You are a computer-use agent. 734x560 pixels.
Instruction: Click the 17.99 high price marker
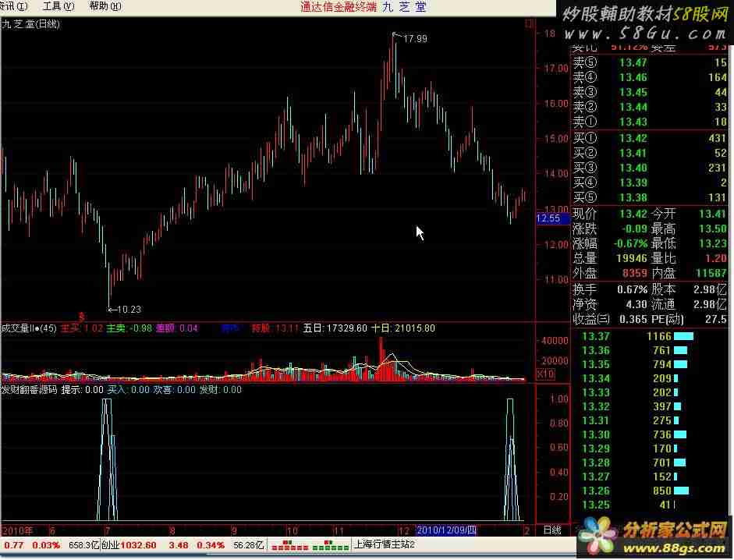(415, 39)
